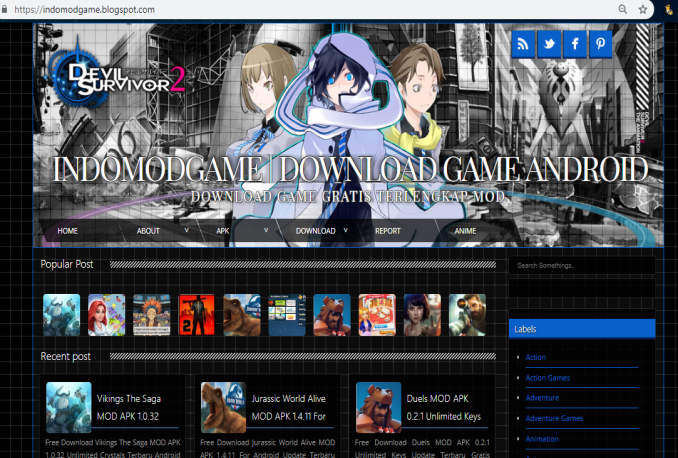This screenshot has width=678, height=458.
Task: Select the Adventure Games label link
Action: [554, 418]
